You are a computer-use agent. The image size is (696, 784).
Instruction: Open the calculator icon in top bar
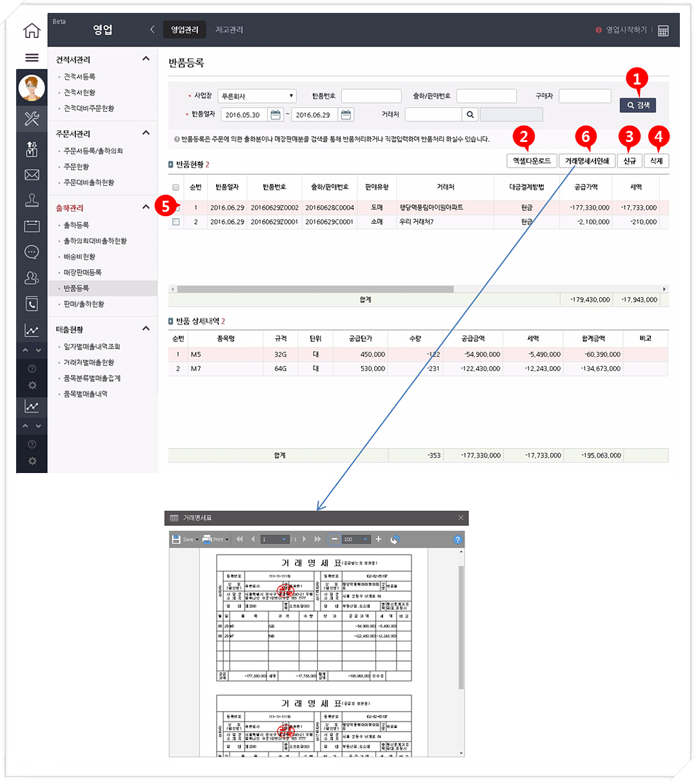click(663, 31)
